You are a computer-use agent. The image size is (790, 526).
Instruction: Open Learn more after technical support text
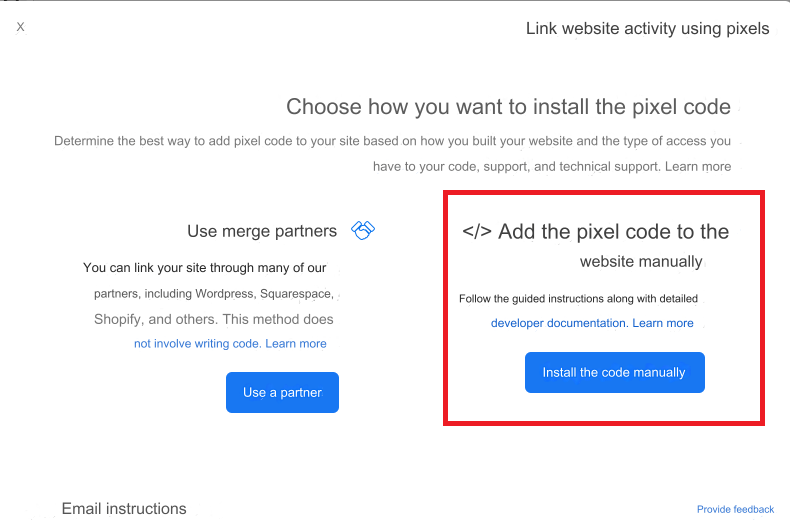tap(698, 167)
